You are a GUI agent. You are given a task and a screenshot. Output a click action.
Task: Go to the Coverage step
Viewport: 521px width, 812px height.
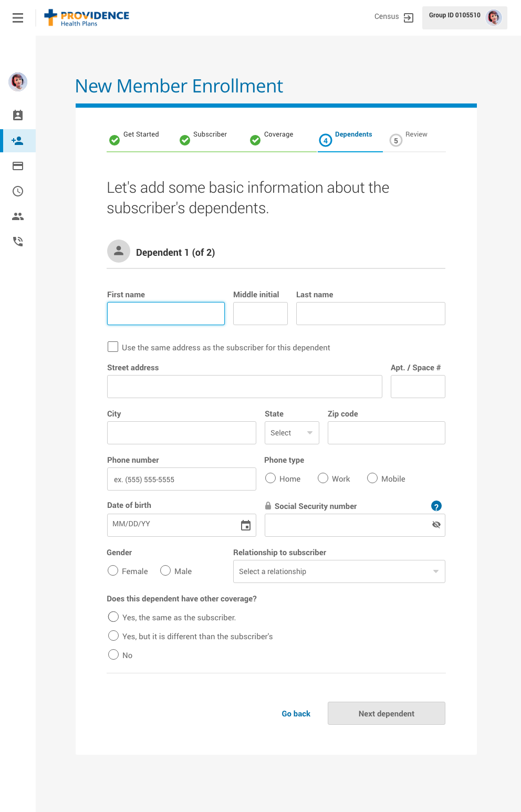(x=278, y=134)
